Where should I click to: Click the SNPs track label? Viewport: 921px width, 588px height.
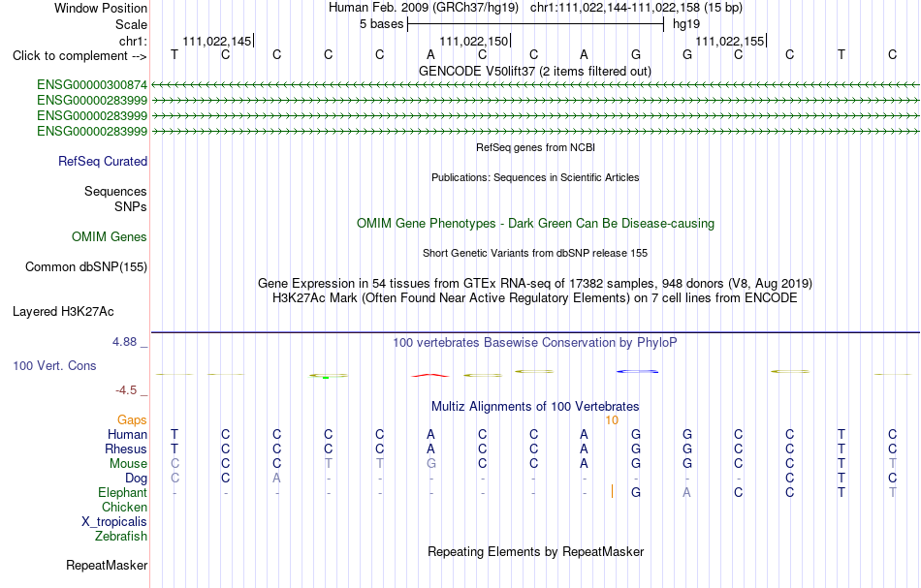pyautogui.click(x=131, y=206)
